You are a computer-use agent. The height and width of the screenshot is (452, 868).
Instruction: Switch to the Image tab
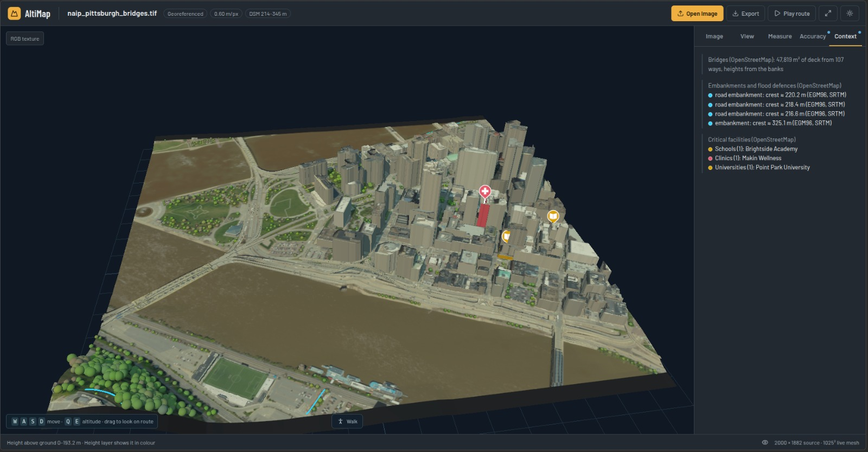714,36
